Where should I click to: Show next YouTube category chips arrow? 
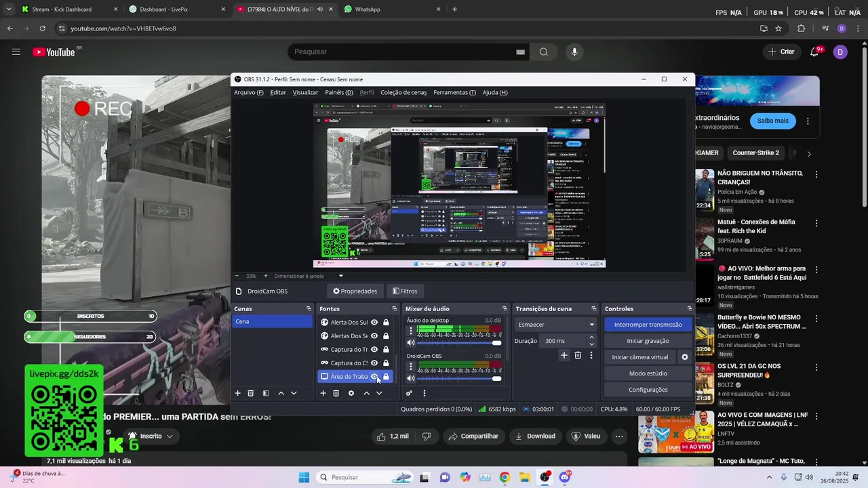[x=808, y=154]
